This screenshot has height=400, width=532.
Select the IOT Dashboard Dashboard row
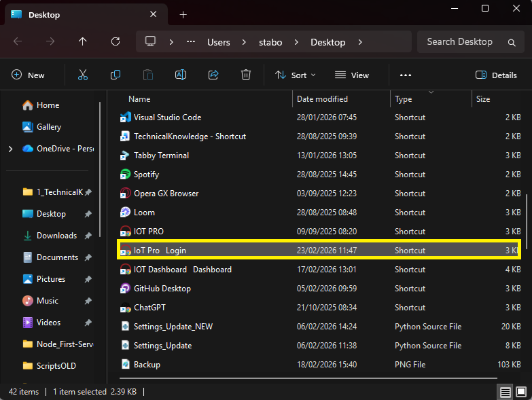[x=319, y=270]
